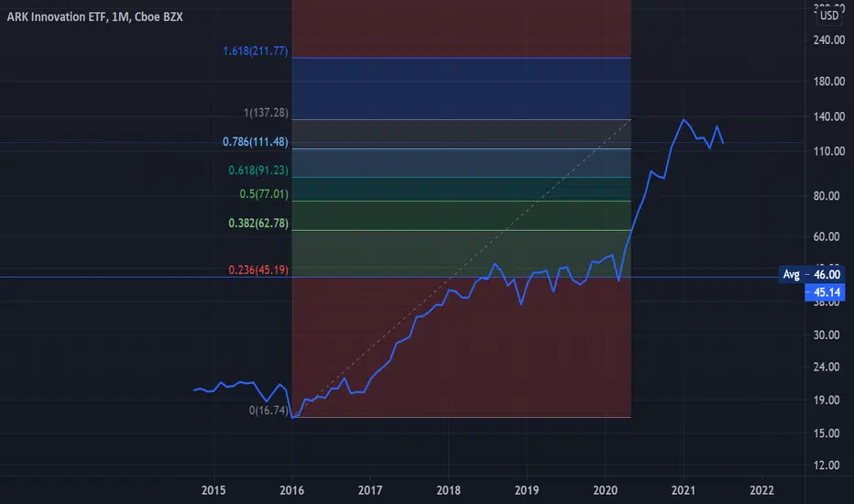Open the USD currency selector
Screen dimensions: 854x504
[x=829, y=16]
